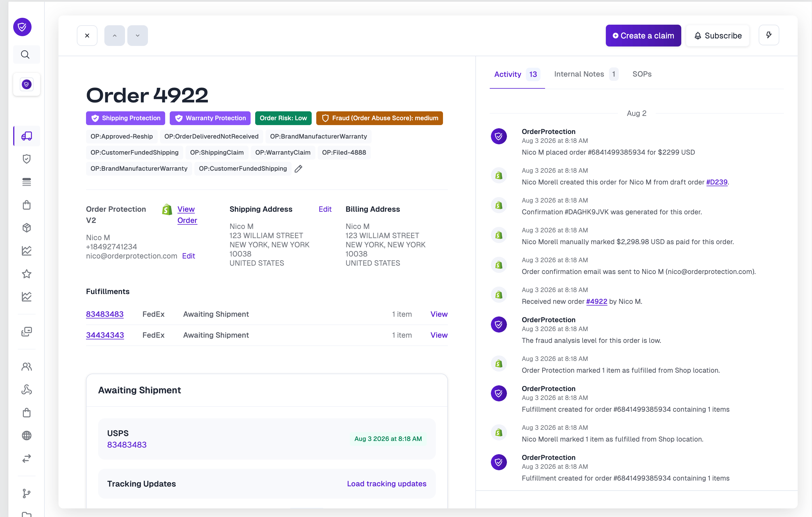This screenshot has height=517, width=812.
Task: Open the upper line chart analytics icon
Action: pyautogui.click(x=27, y=251)
